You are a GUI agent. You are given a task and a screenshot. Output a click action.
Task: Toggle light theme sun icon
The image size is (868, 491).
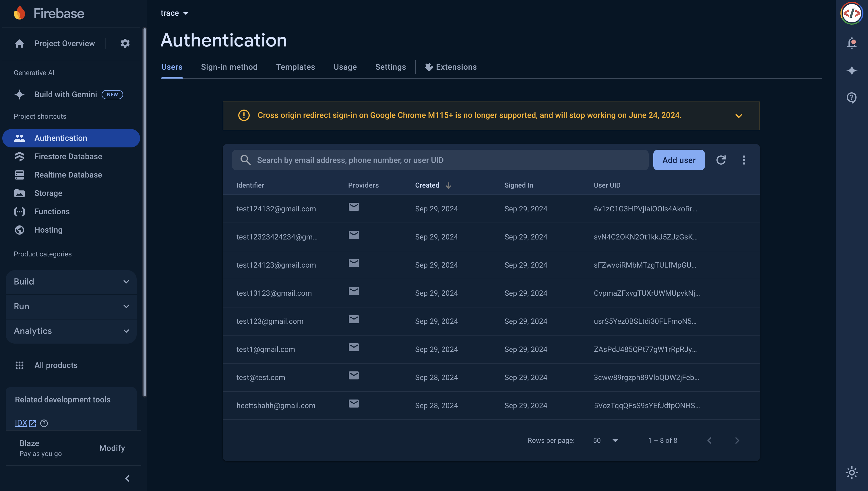[x=851, y=472]
